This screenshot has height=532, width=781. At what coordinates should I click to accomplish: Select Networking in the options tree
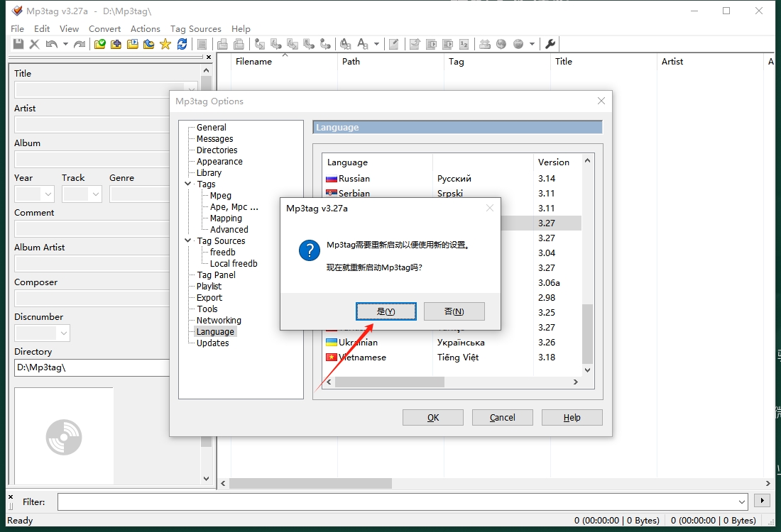tap(219, 321)
